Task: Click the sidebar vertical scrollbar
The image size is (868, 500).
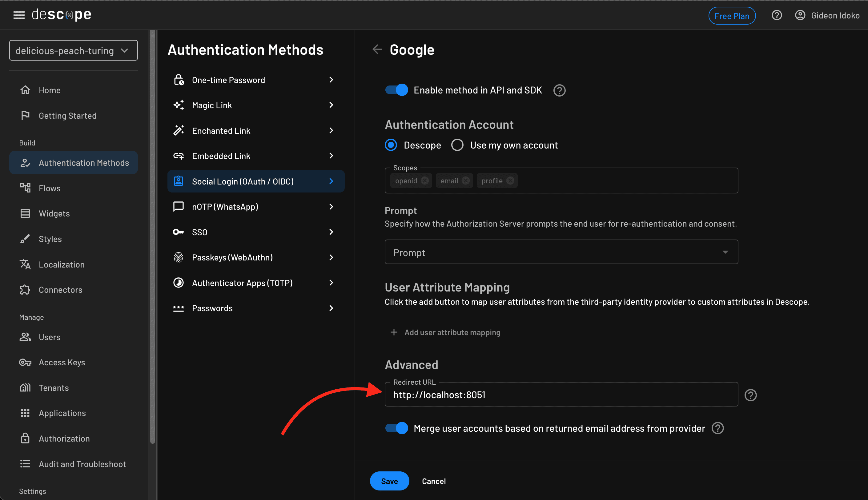Action: click(x=153, y=237)
